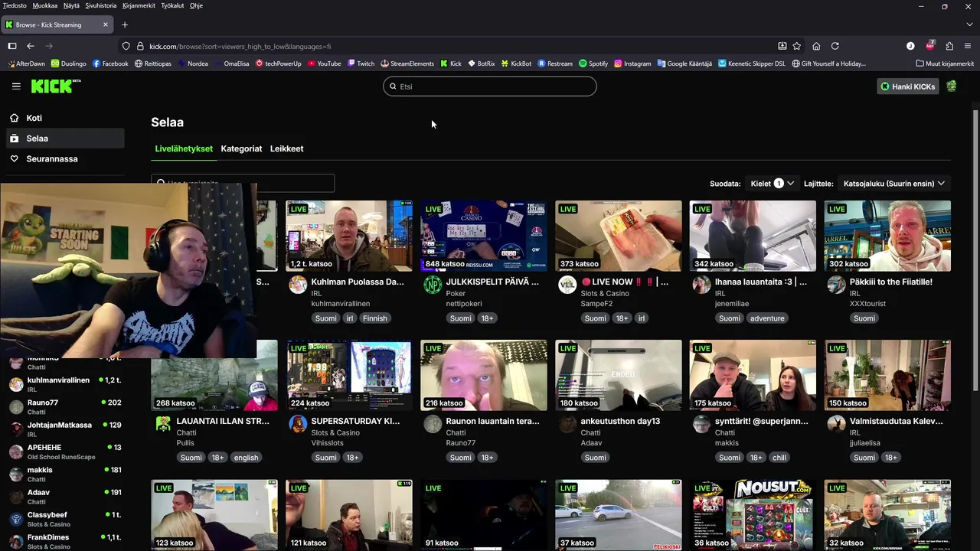Image resolution: width=980 pixels, height=551 pixels.
Task: Click Pullis channel avatar
Action: coord(163,424)
